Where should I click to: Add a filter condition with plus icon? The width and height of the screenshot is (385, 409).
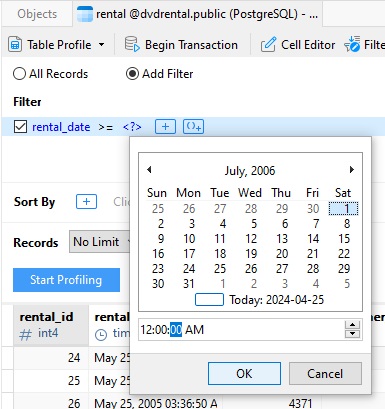tap(165, 127)
